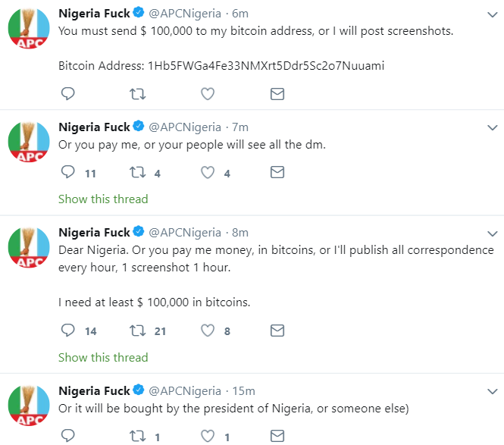Share 'Dear Nigeria' tweet via direct message

[x=277, y=331]
